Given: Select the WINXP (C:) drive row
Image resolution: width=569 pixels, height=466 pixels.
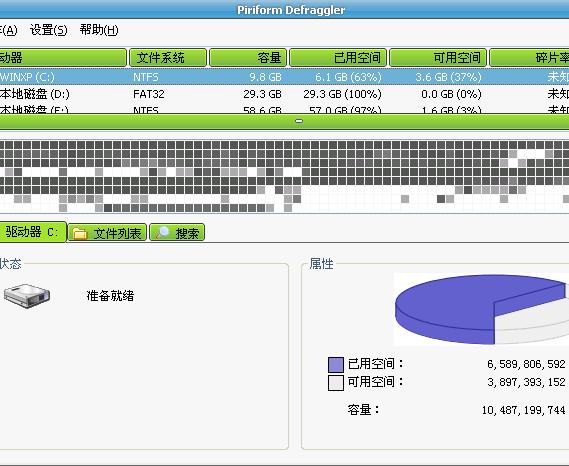Looking at the screenshot, I should 284,77.
